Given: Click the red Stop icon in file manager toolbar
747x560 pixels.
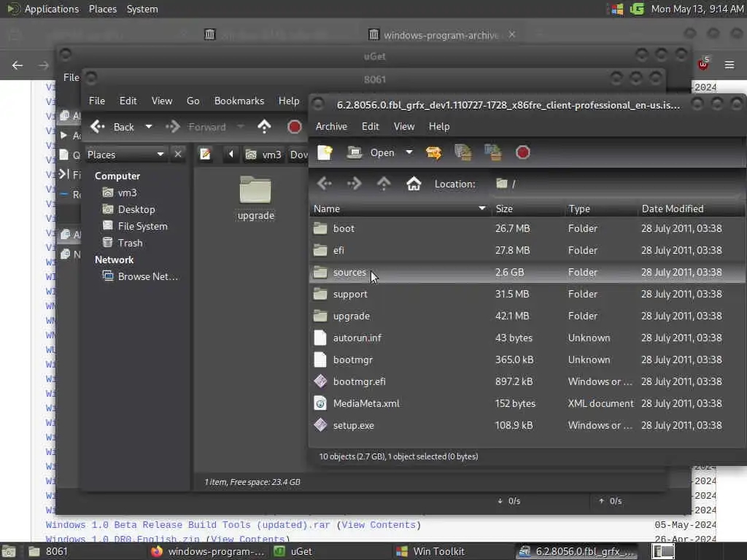Looking at the screenshot, I should (x=295, y=127).
